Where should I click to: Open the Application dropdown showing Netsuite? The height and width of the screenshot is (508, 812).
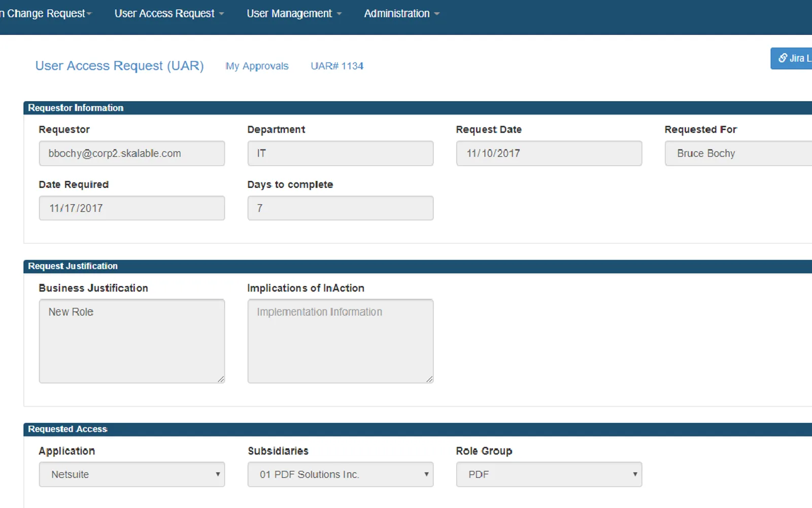pyautogui.click(x=132, y=474)
